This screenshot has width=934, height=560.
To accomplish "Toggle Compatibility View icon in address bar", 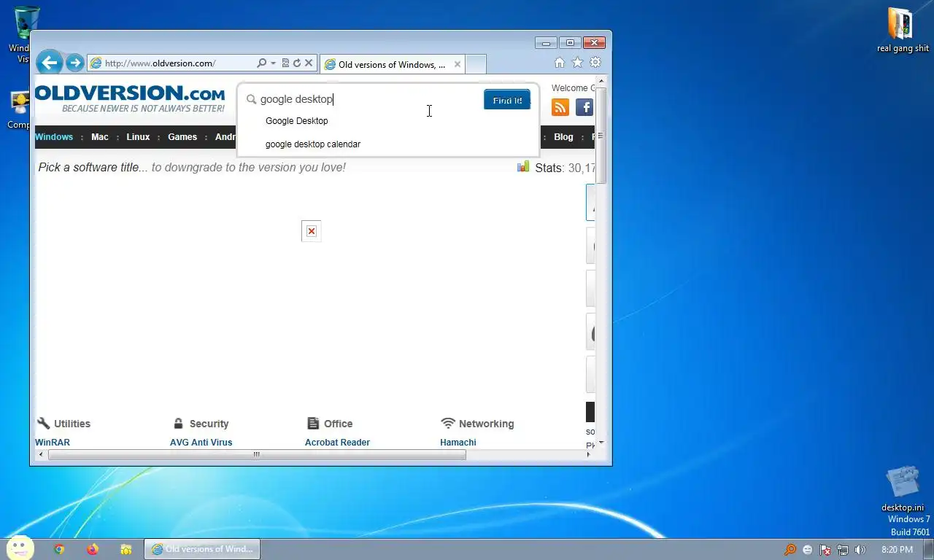I will pos(285,63).
